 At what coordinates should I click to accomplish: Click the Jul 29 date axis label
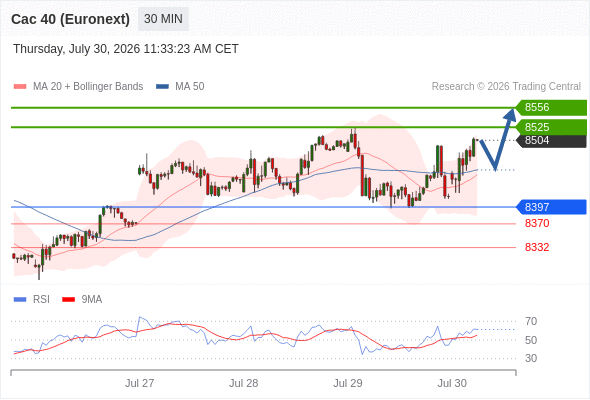348,383
